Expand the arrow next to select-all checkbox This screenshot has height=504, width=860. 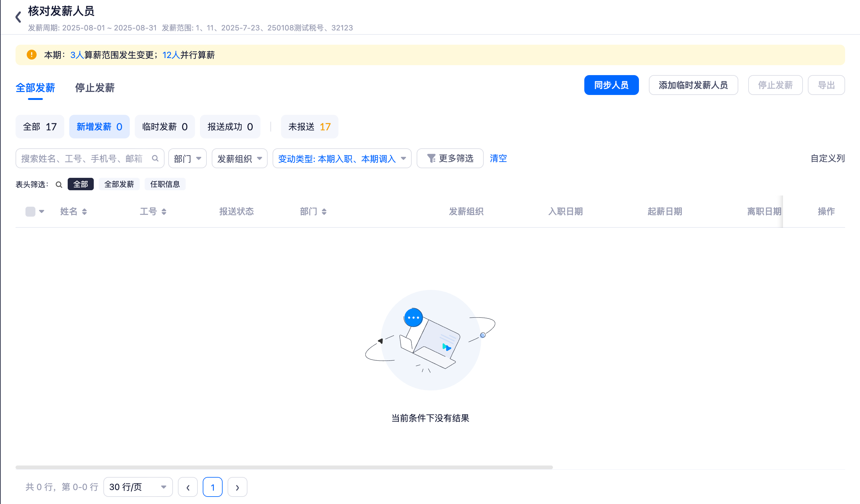tap(42, 212)
